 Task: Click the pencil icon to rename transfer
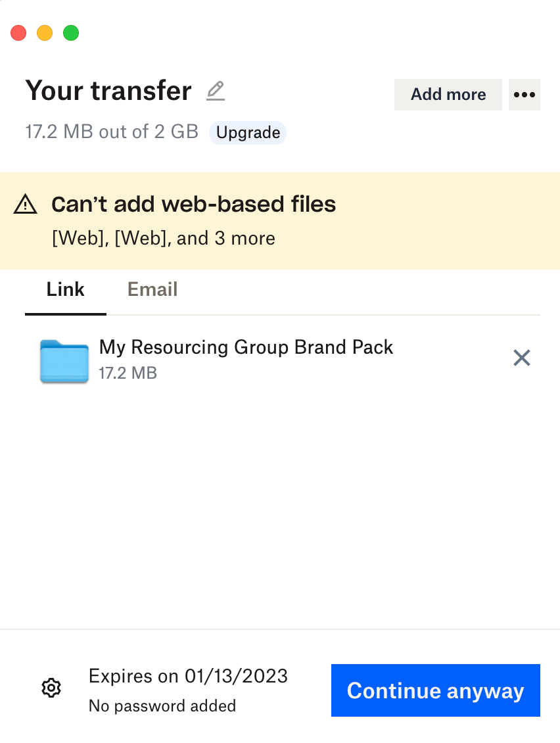tap(214, 92)
